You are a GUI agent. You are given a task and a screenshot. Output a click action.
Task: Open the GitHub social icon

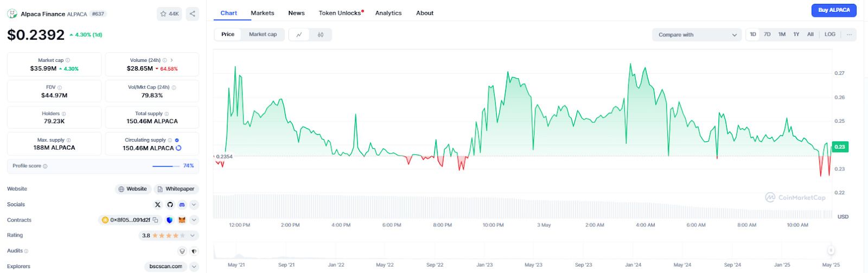point(170,205)
